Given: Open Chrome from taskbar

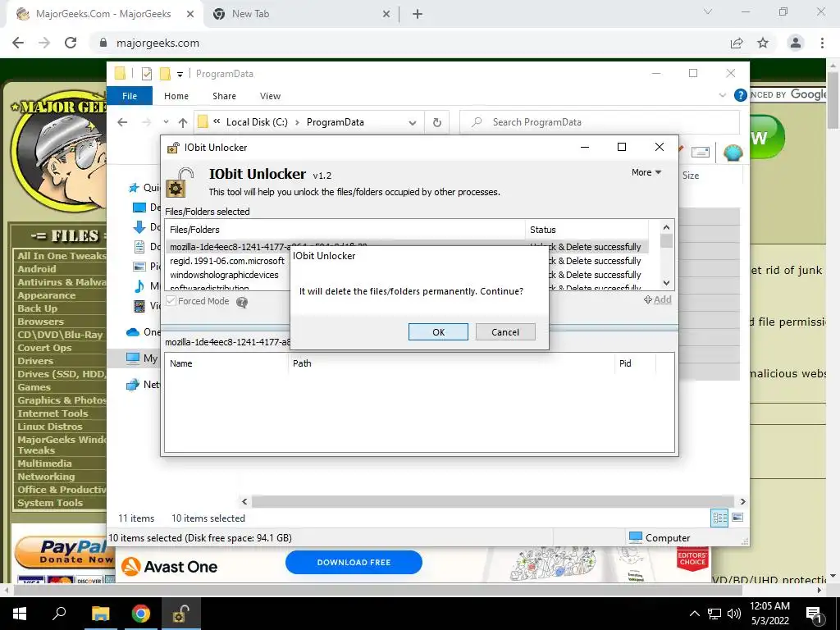Looking at the screenshot, I should (x=140, y=614).
